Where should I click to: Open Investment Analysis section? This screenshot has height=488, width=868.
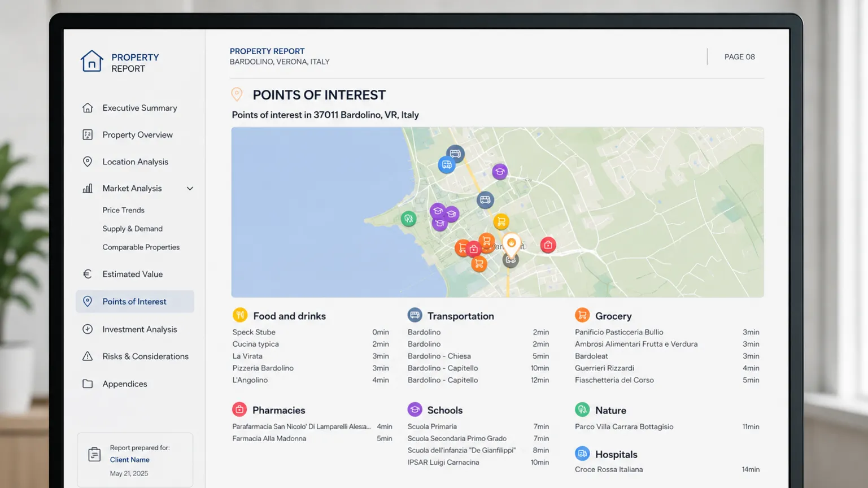point(139,329)
